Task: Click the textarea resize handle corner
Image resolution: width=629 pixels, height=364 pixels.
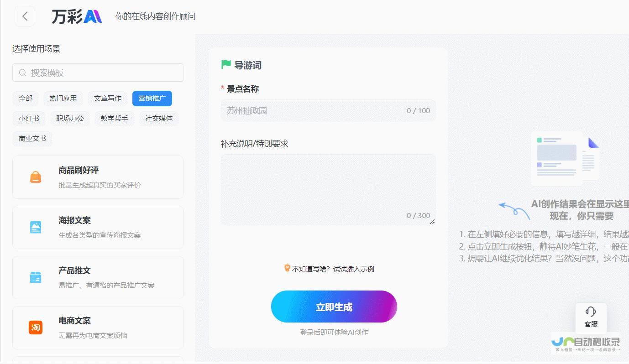Action: (432, 222)
